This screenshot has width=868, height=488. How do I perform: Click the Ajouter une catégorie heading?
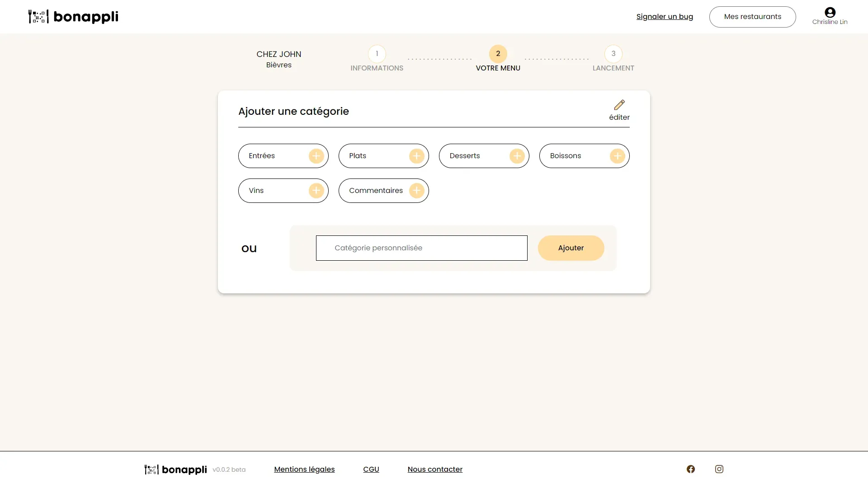point(294,112)
